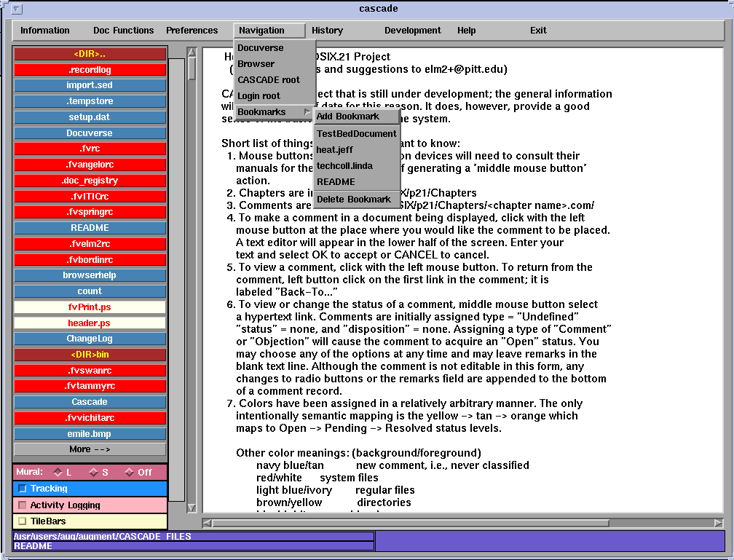Toggle the Tracking checkbox
The height and width of the screenshot is (560, 734).
pyautogui.click(x=22, y=489)
